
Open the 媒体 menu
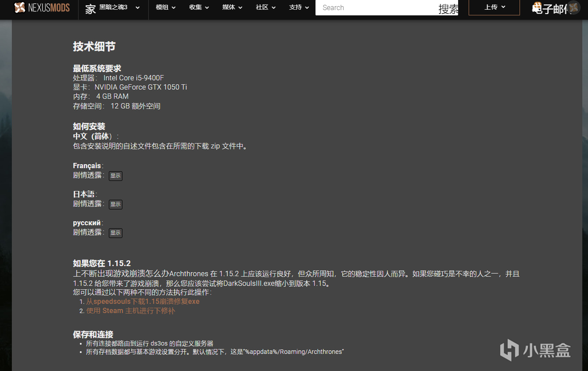(x=232, y=7)
